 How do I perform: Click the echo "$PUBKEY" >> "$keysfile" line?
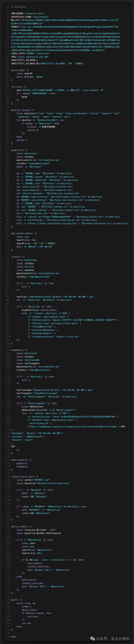[x=41, y=510]
